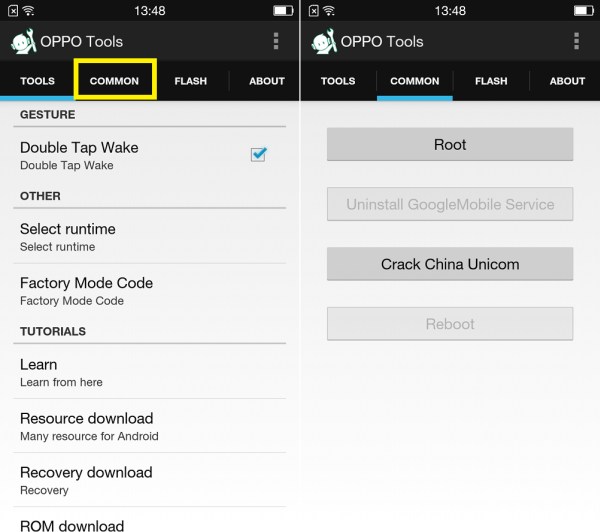Image resolution: width=600 pixels, height=532 pixels.
Task: Open ABOUT tab on left screen
Action: pyautogui.click(x=267, y=81)
